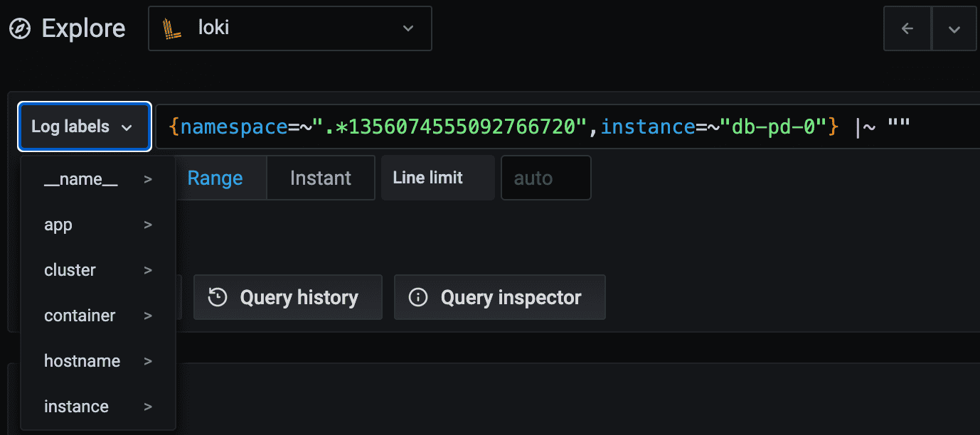Click the Query inspector info icon
Image resolution: width=980 pixels, height=435 pixels.
418,297
